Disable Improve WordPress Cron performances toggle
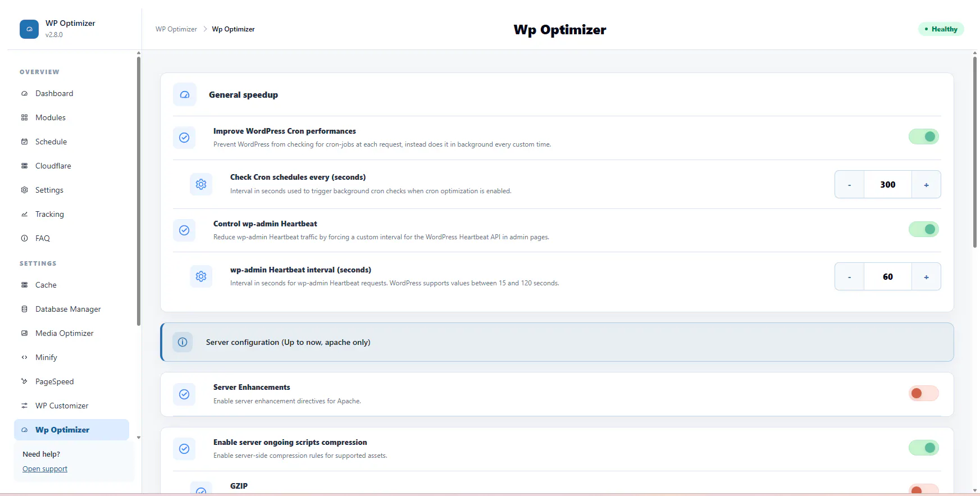The image size is (980, 496). coord(924,136)
